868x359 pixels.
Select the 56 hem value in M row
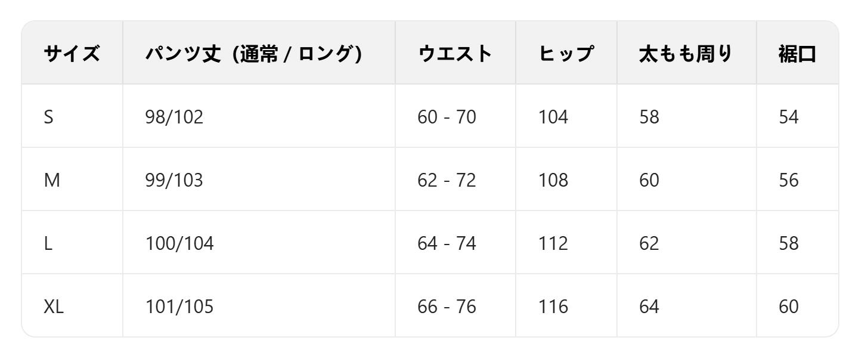[x=788, y=179]
